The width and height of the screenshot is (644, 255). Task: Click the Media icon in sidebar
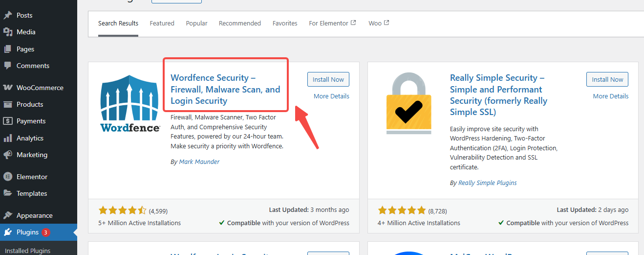click(8, 32)
